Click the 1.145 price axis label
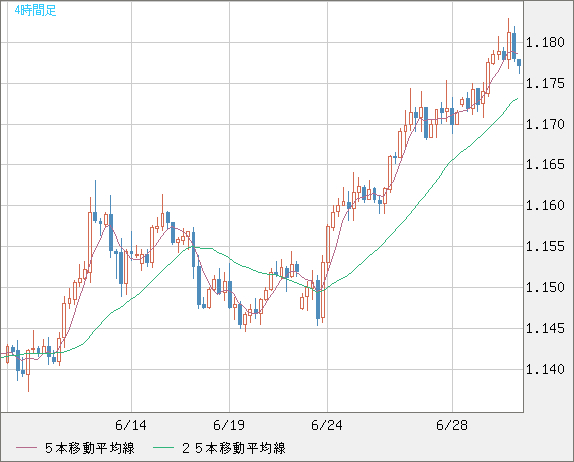574x462 pixels. (545, 328)
